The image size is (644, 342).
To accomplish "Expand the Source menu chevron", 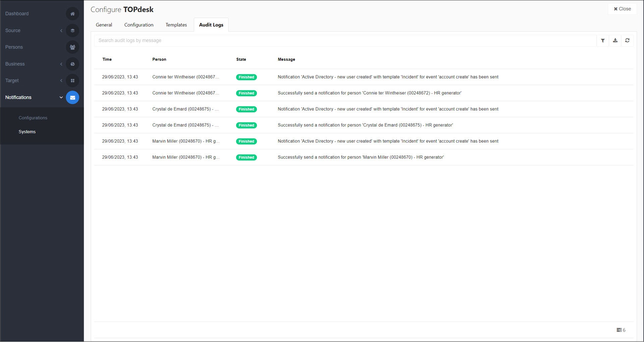I will 61,31.
